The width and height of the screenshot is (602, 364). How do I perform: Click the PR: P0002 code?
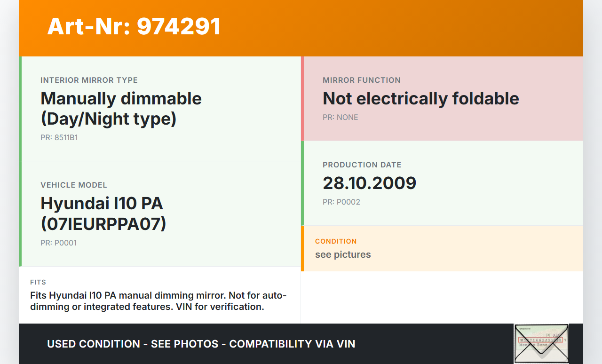click(x=341, y=202)
